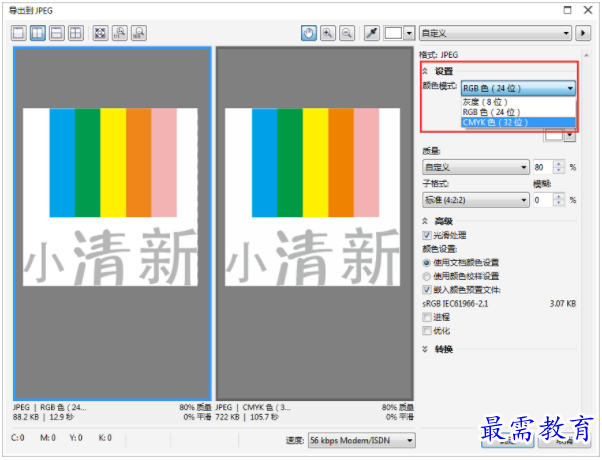Image resolution: width=602 pixels, height=460 pixels.
Task: Close the 导出到 JPEG dialog
Action: tap(588, 10)
